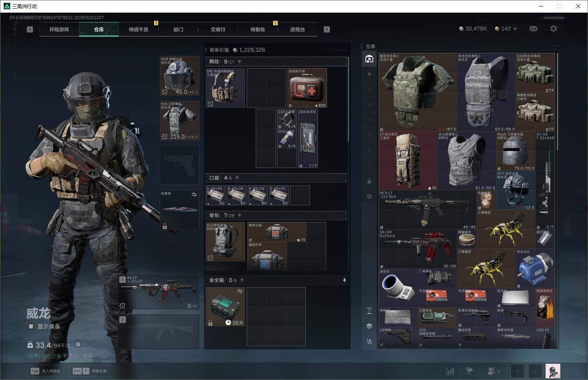588x380 pixels.
Task: Switch to the 特勤处 tab
Action: pos(258,29)
